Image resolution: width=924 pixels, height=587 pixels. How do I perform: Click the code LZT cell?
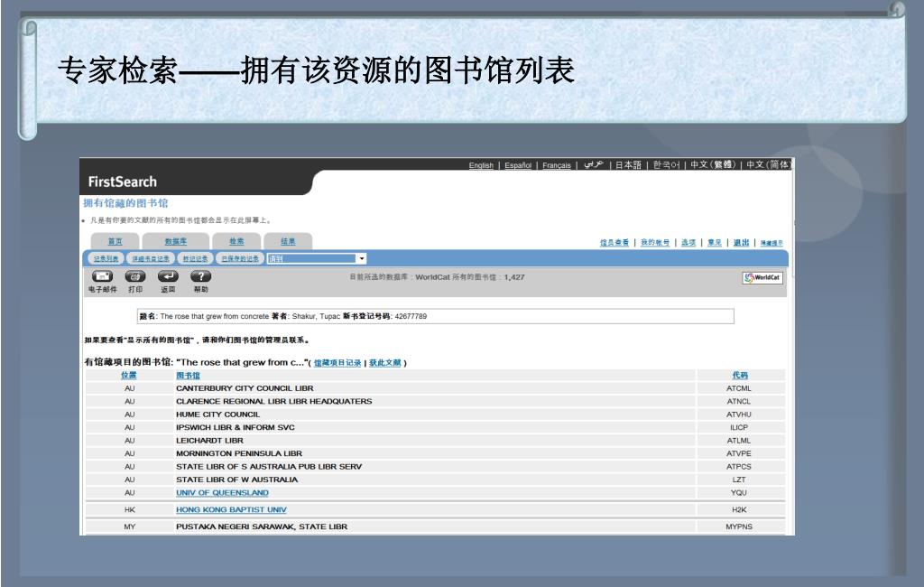point(739,480)
